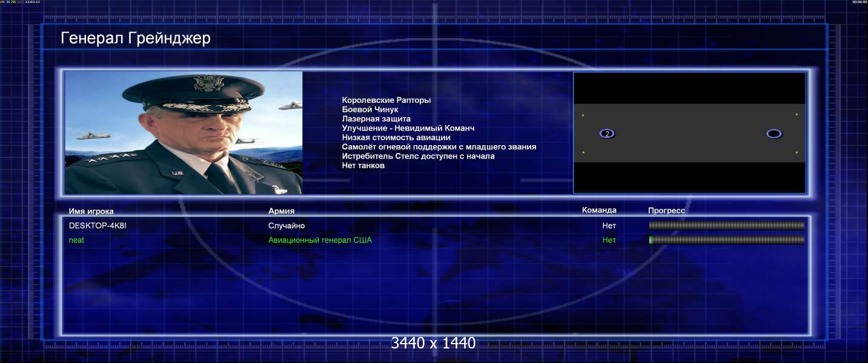Viewport: 868px width, 363px height.
Task: Click 'Истребитель Стелс доступен с начала'
Action: [418, 156]
